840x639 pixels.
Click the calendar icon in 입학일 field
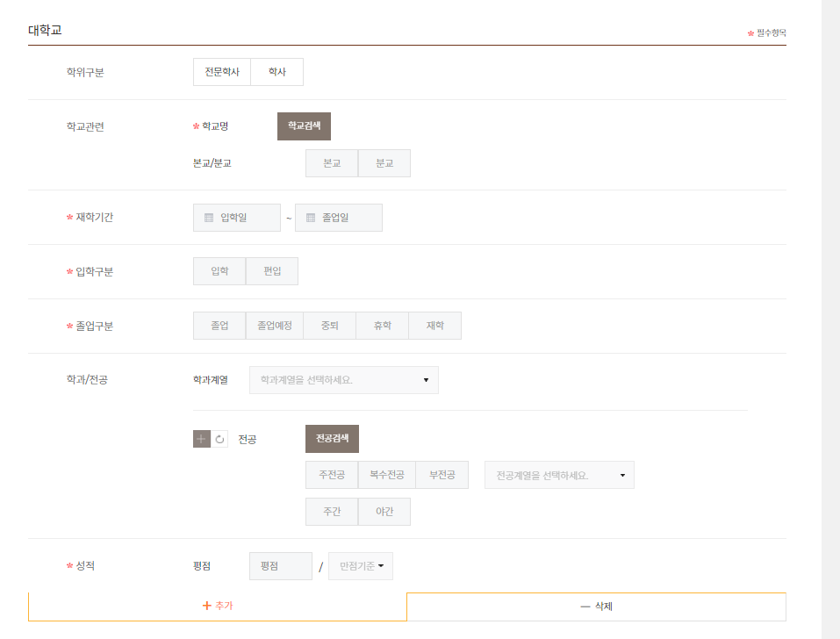(209, 218)
